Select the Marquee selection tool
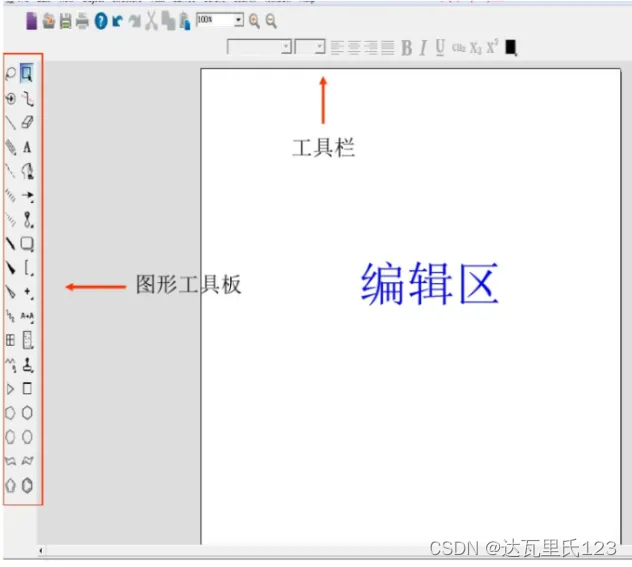This screenshot has height=567, width=632. pos(27,73)
